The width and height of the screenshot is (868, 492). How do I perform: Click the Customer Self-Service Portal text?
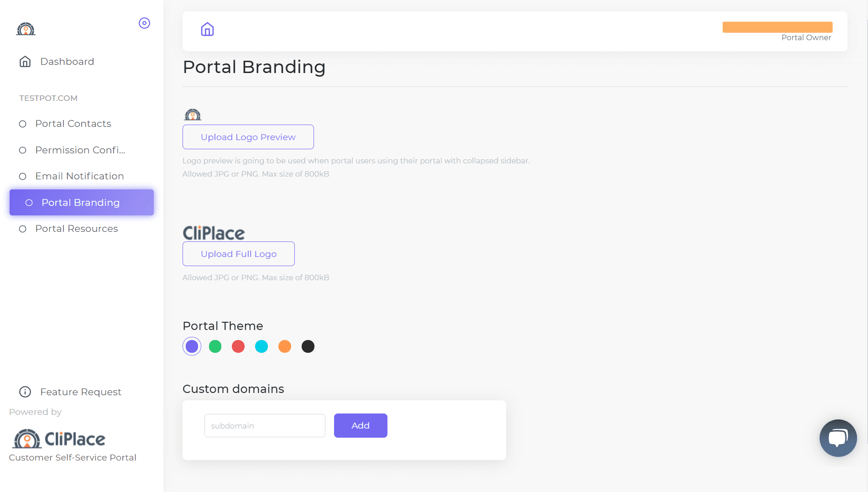click(73, 458)
